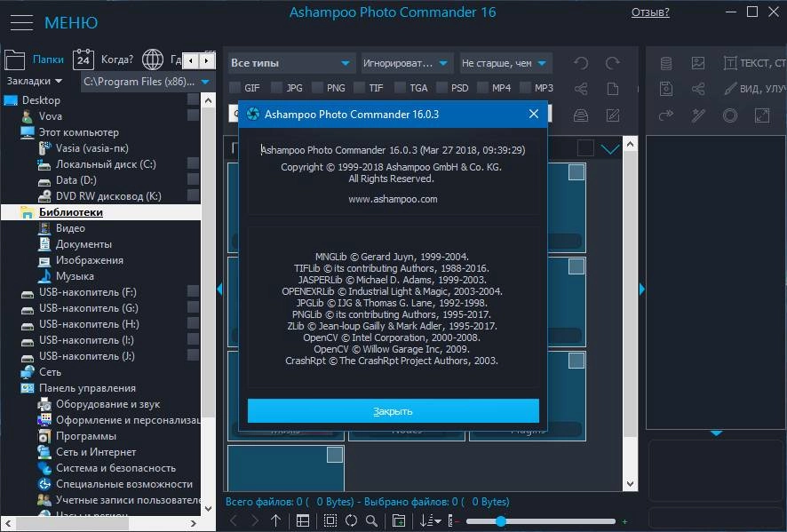Click folder tree scroll up arrow
This screenshot has width=787, height=532.
208,100
